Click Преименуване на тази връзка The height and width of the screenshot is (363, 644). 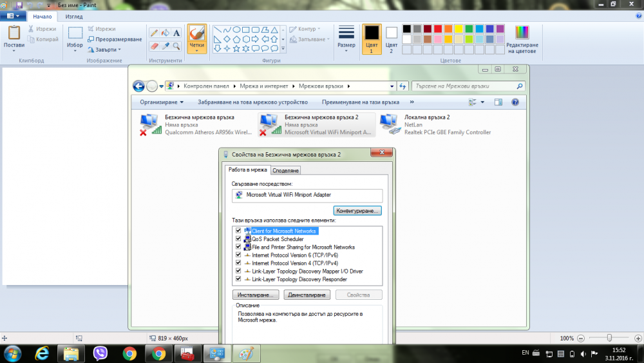[x=360, y=102]
